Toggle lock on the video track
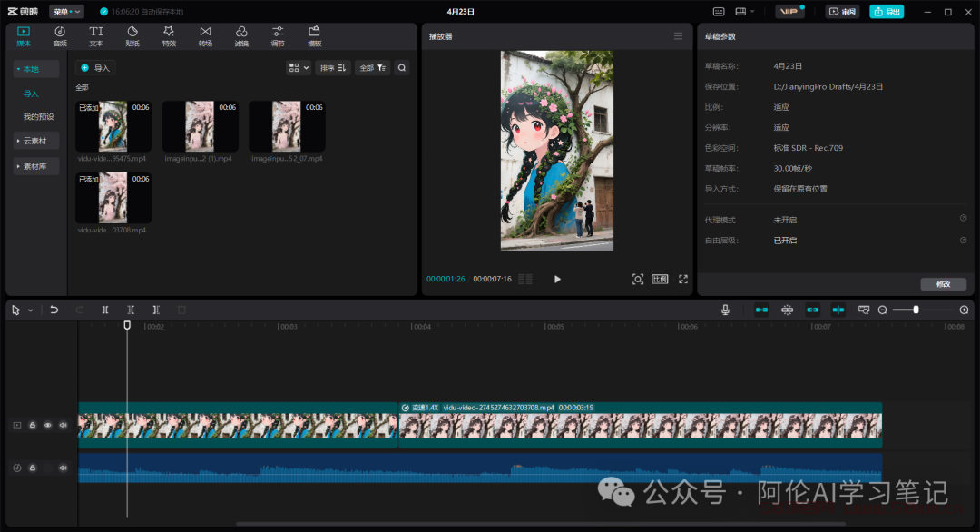The width and height of the screenshot is (980, 532). coord(33,425)
